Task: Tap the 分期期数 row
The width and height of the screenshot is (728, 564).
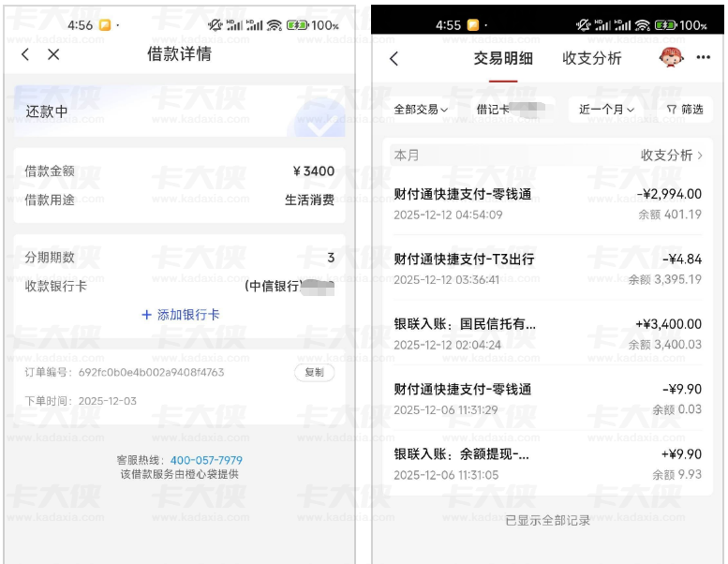Action: 180,257
